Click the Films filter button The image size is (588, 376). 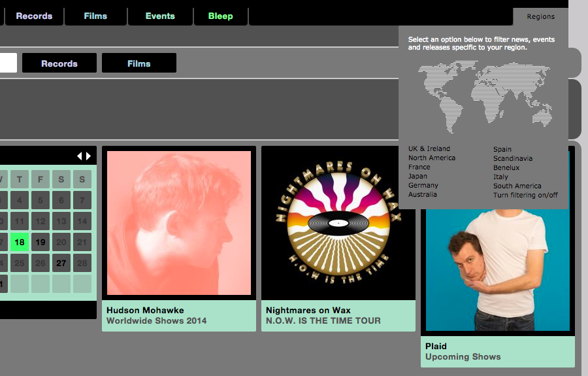pos(139,63)
